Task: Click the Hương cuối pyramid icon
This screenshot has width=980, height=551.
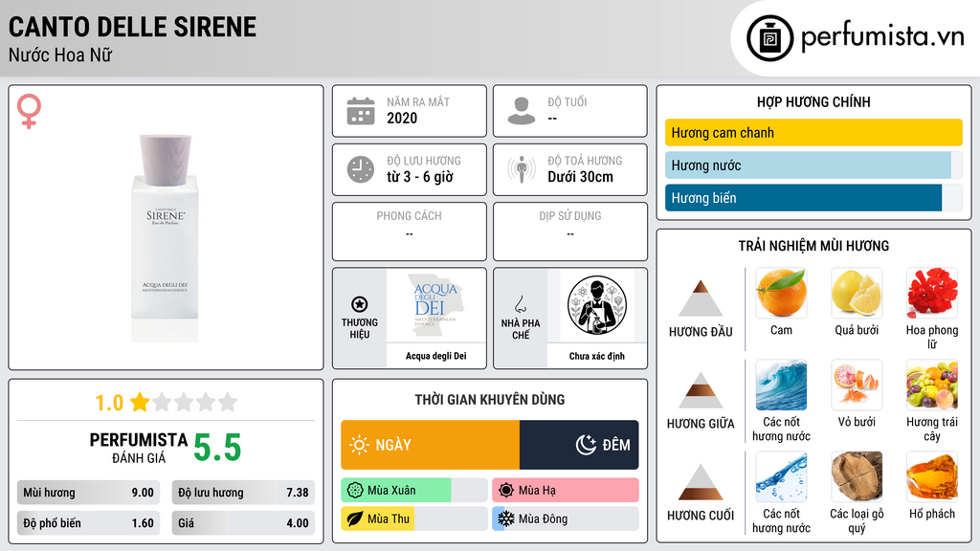Action: click(x=701, y=482)
